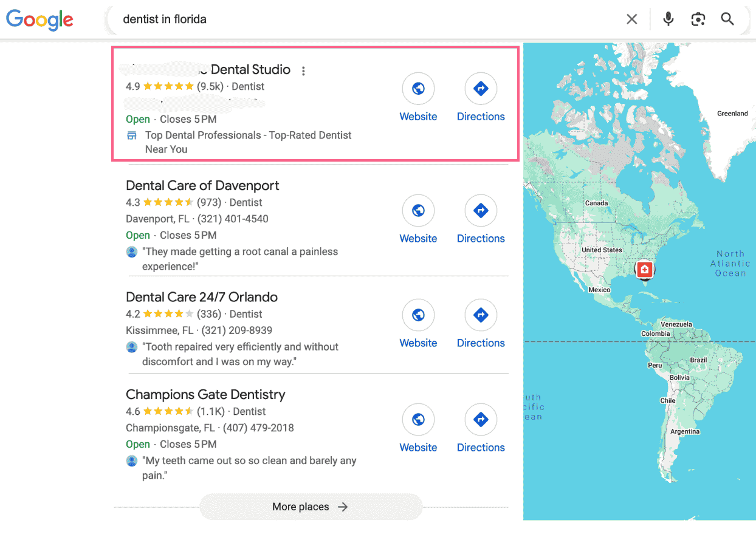The height and width of the screenshot is (537, 756).
Task: Click Champions Gate Dentistry website globe icon
Action: [418, 420]
